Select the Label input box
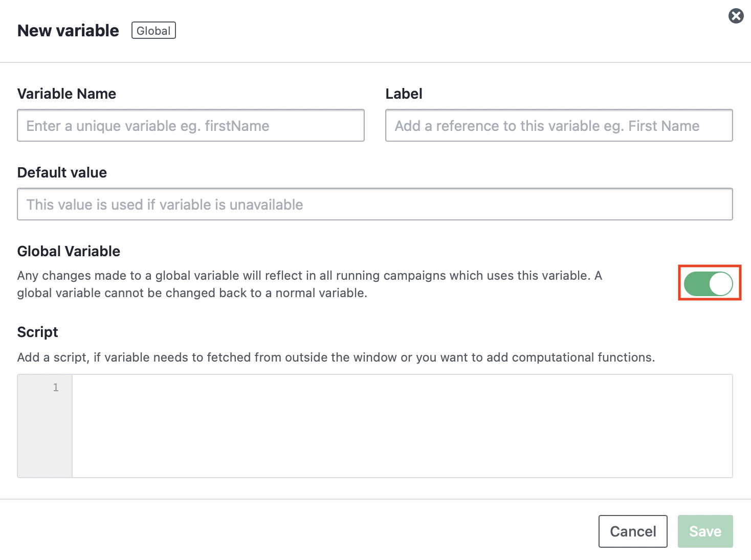Viewport: 751px width, 560px height. [559, 125]
